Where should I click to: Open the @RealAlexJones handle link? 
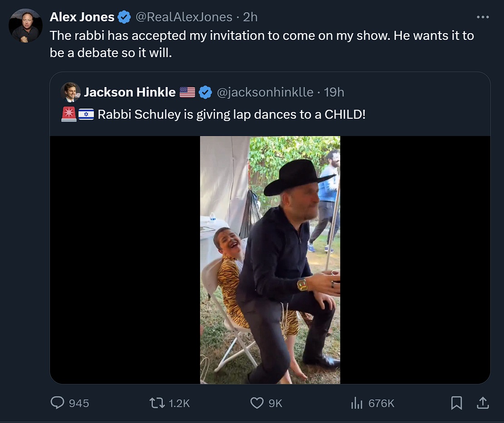point(184,17)
